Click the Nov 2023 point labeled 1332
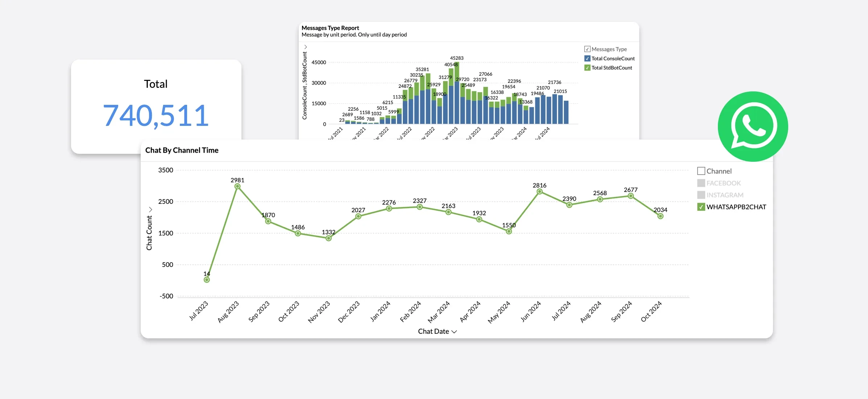The width and height of the screenshot is (868, 399). (328, 238)
